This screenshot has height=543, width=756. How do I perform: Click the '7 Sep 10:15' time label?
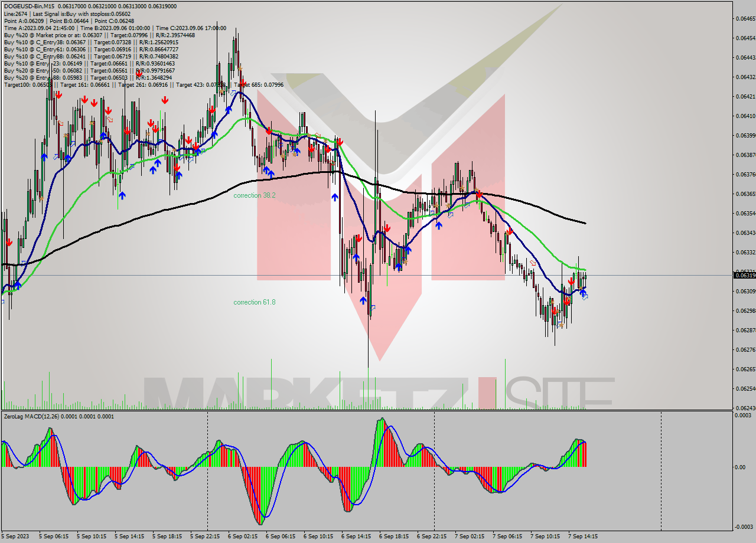[x=545, y=537]
